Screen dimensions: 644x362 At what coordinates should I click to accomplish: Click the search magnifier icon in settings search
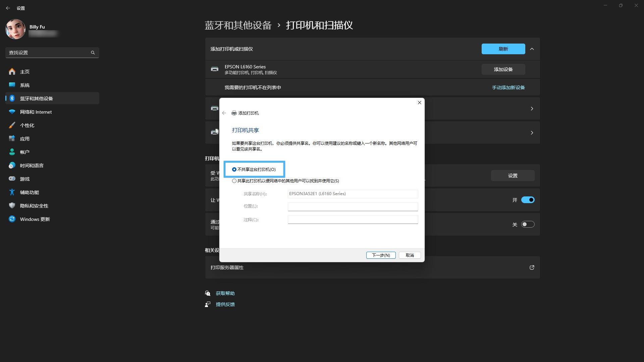[93, 53]
